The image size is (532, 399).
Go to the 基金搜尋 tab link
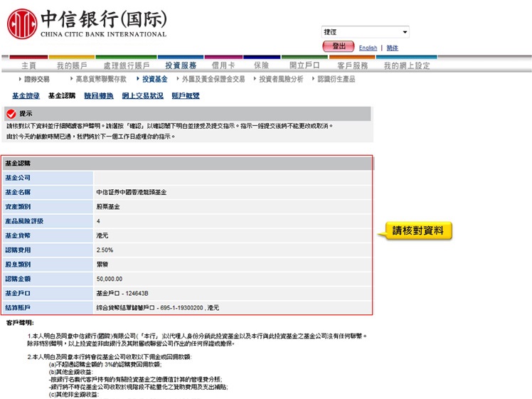(x=26, y=96)
